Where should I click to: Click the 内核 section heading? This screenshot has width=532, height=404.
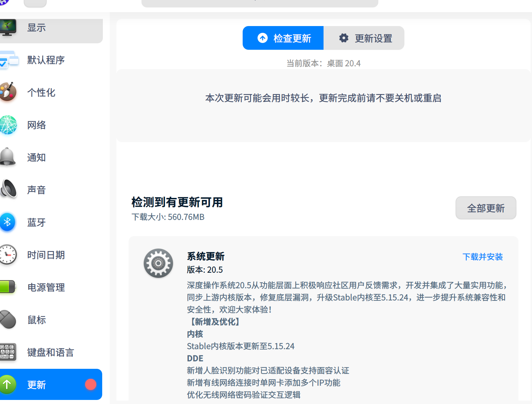pyautogui.click(x=195, y=334)
